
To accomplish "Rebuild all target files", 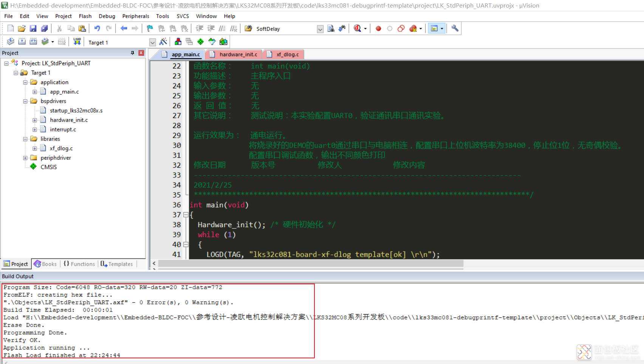I will (x=33, y=42).
